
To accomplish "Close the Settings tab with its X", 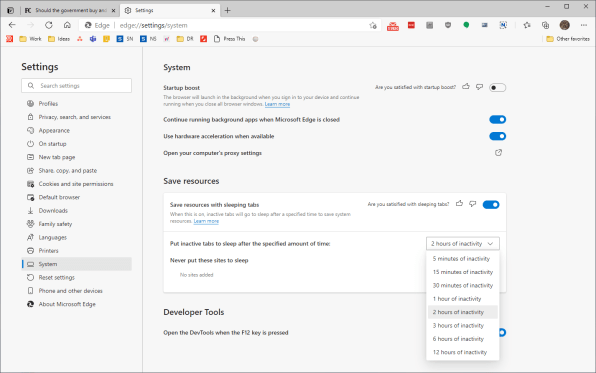I will point(213,11).
